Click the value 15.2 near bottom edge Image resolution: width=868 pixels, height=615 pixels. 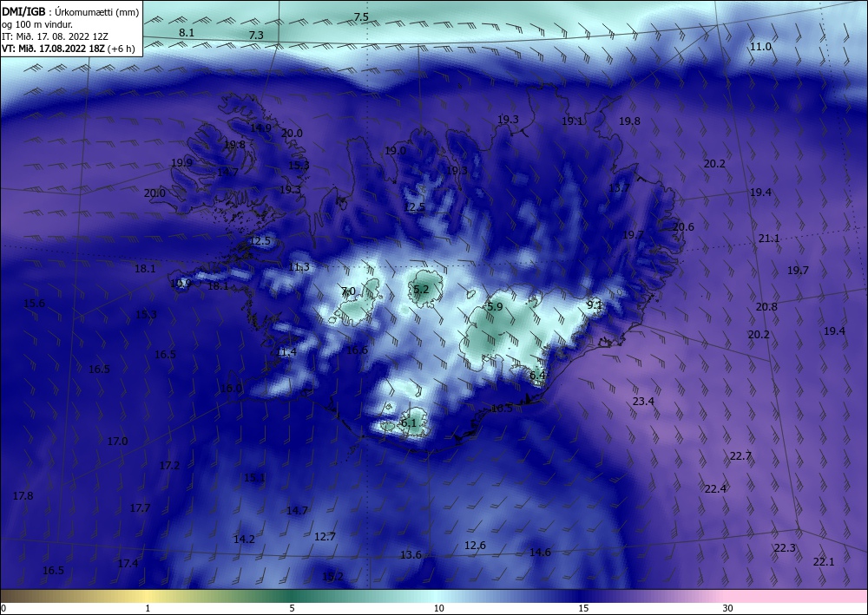point(332,577)
